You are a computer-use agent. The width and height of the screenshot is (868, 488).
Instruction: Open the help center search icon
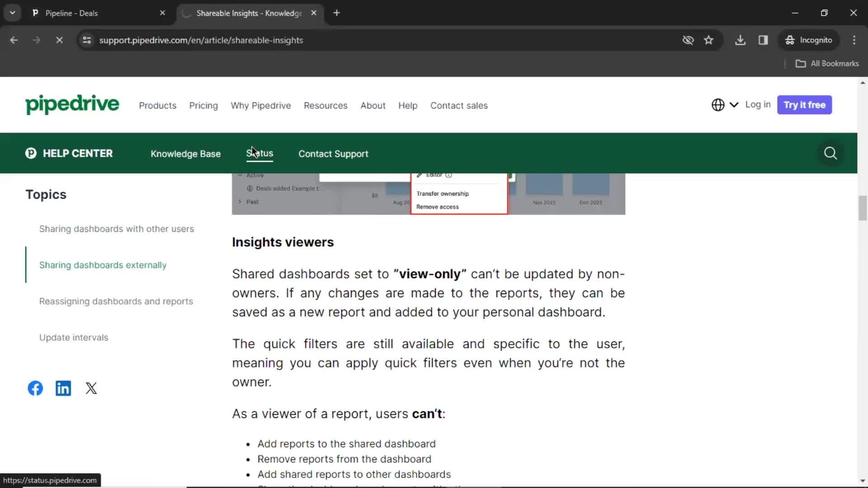coord(830,153)
